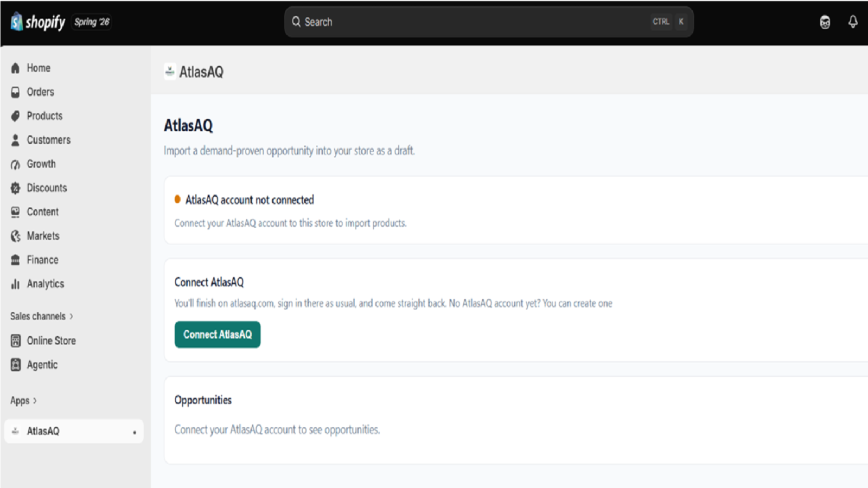Click the "You'll finish on atlasaq.com" description
Screen dimensions: 868x488
point(393,304)
